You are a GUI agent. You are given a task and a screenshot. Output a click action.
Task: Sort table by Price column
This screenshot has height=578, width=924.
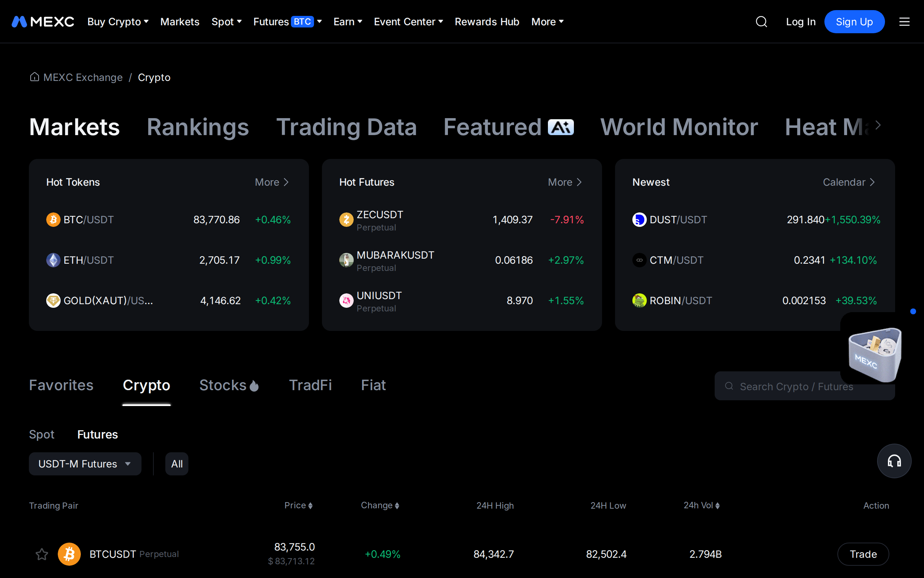[298, 505]
